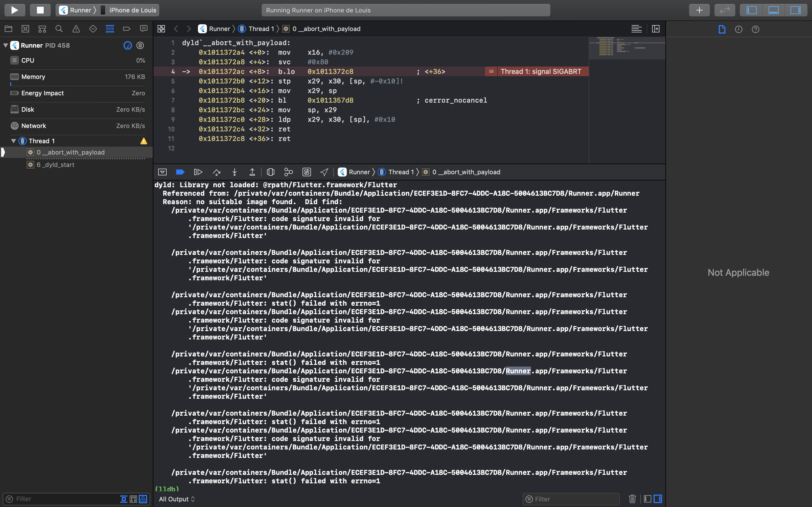Select the Debug navigator tab

110,29
